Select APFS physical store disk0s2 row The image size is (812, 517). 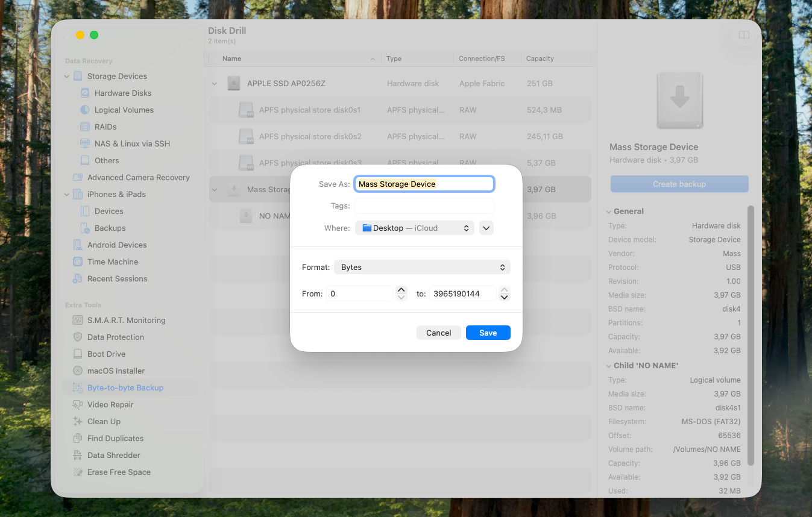click(x=400, y=137)
